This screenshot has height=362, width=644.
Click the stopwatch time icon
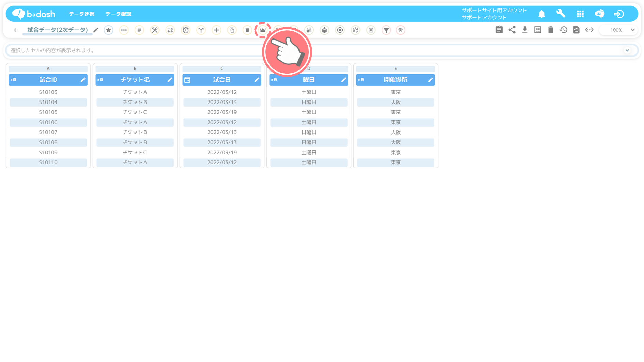[186, 30]
